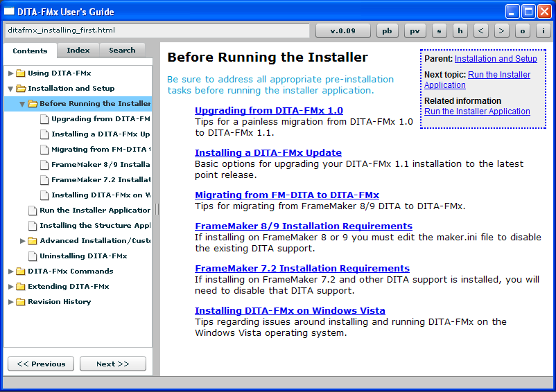Click the h toolbar button
The image size is (556, 392).
pos(460,30)
